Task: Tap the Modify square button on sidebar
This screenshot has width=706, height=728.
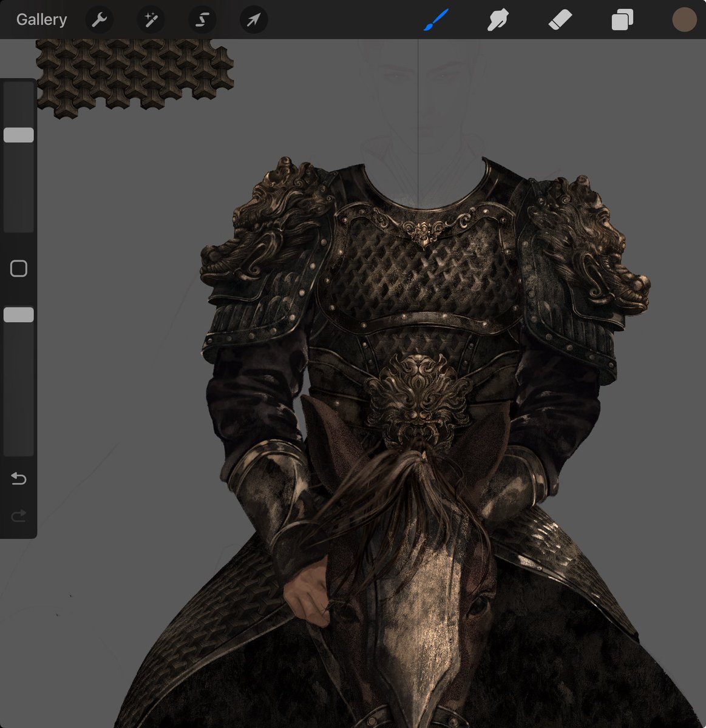Action: click(19, 269)
